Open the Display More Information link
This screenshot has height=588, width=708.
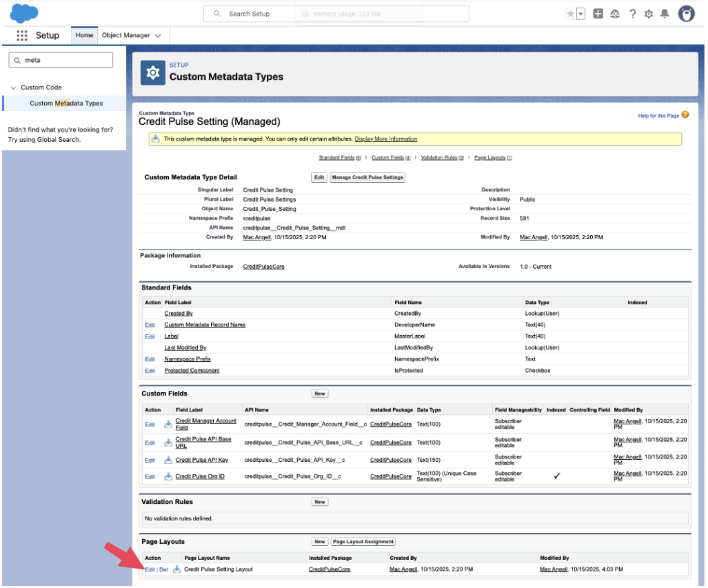tap(385, 139)
